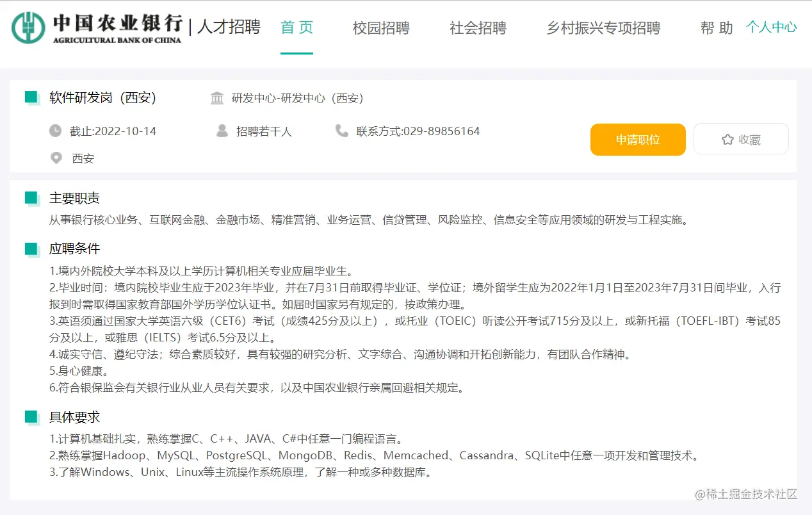This screenshot has width=812, height=515.
Task: Click the 招聘若干人 text
Action: 264,131
